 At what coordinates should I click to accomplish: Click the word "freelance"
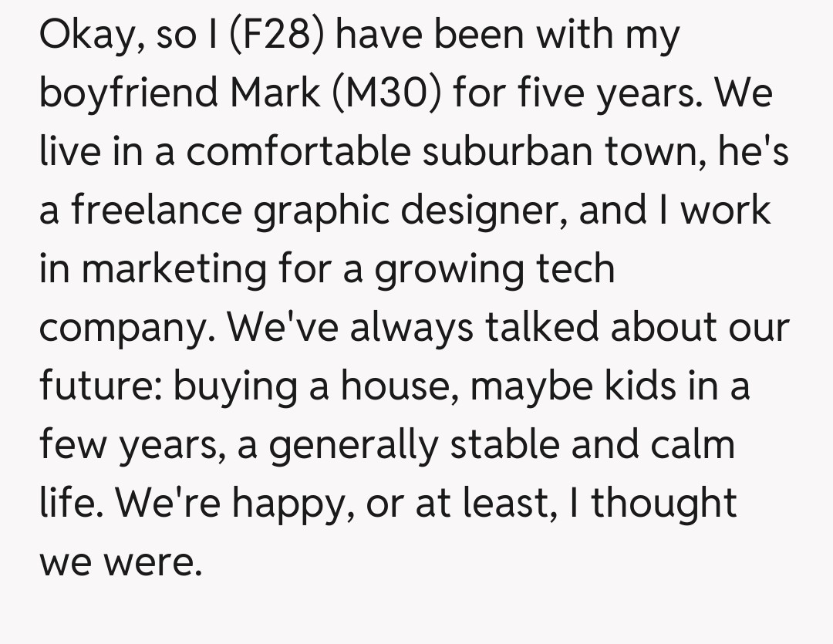(x=156, y=211)
